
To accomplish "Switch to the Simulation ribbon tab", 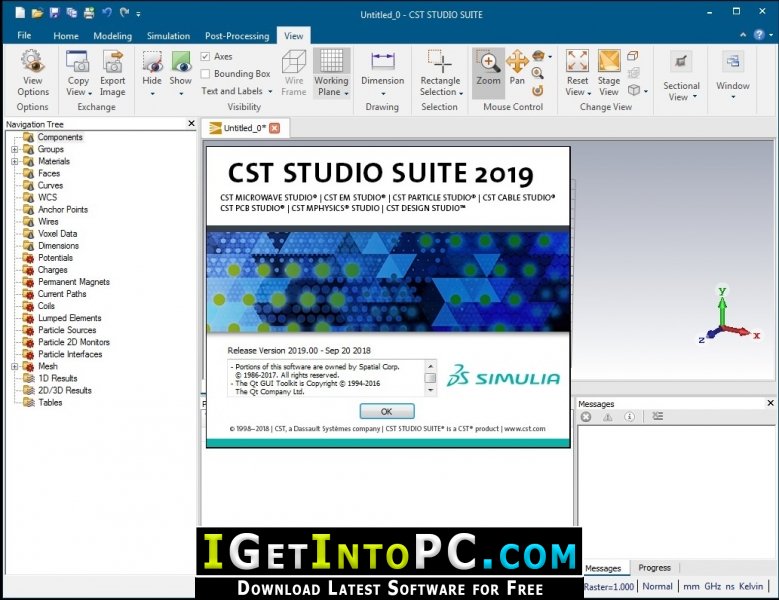I will 168,36.
